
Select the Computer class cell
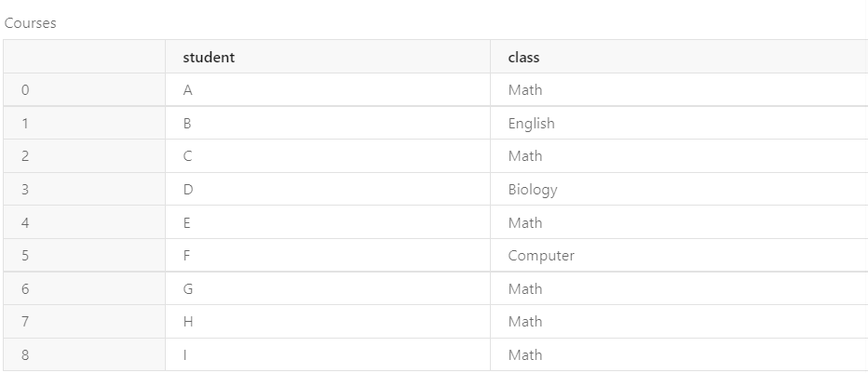541,256
